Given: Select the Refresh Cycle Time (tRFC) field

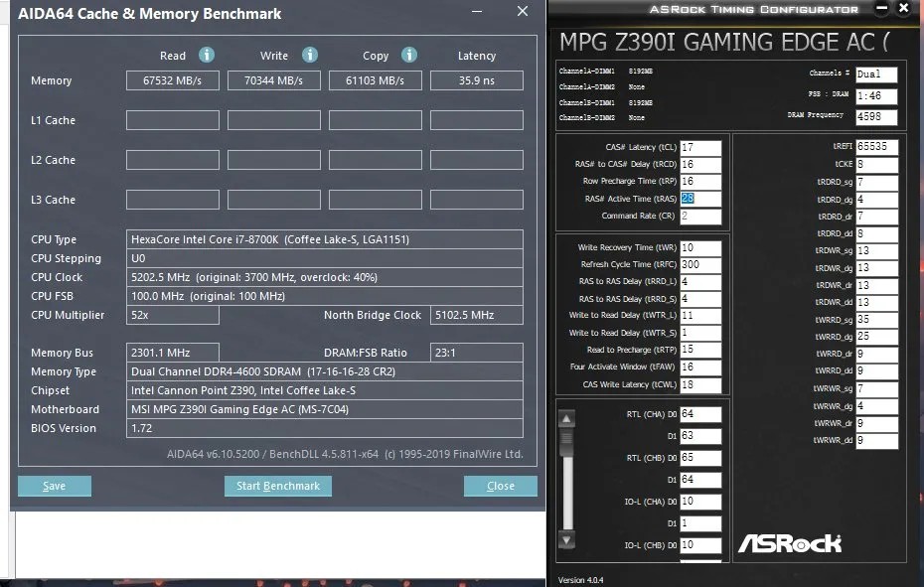Looking at the screenshot, I should click(x=700, y=265).
